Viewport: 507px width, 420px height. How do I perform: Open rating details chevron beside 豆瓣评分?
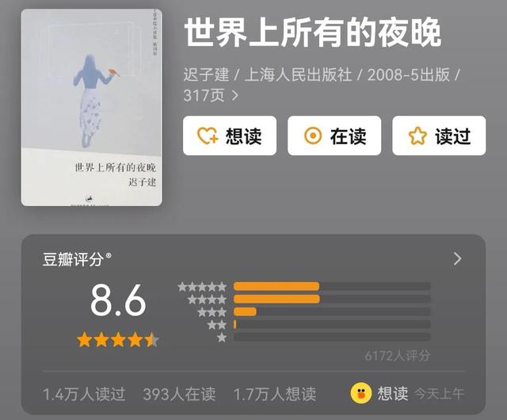click(x=458, y=259)
